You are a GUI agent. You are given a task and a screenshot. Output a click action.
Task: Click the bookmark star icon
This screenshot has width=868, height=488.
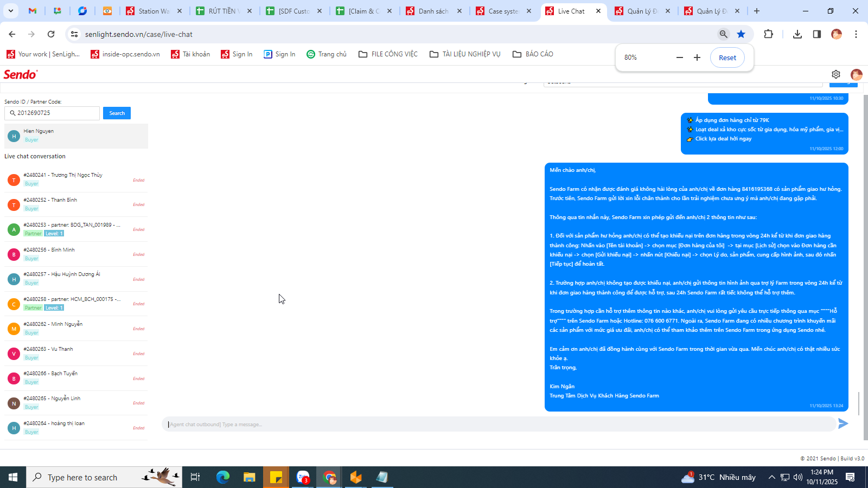741,34
